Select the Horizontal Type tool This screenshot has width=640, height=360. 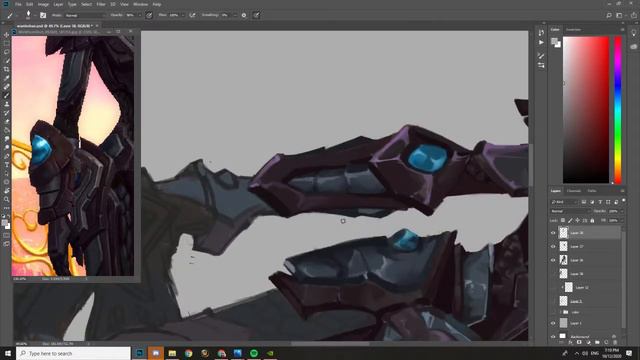coord(7,164)
